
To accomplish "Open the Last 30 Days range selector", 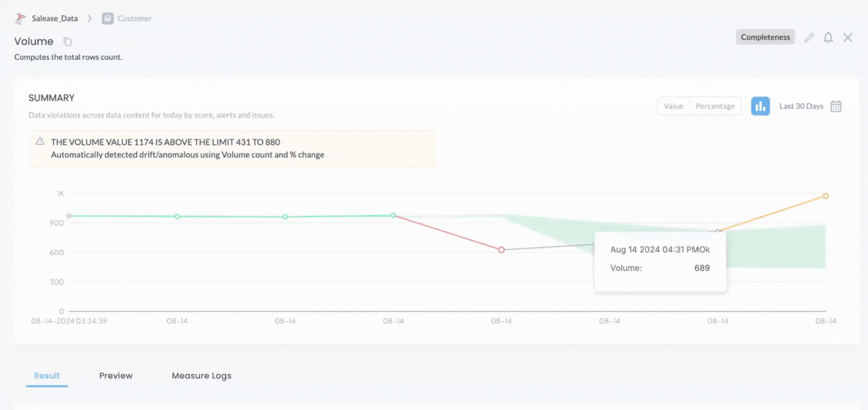I will tap(801, 106).
